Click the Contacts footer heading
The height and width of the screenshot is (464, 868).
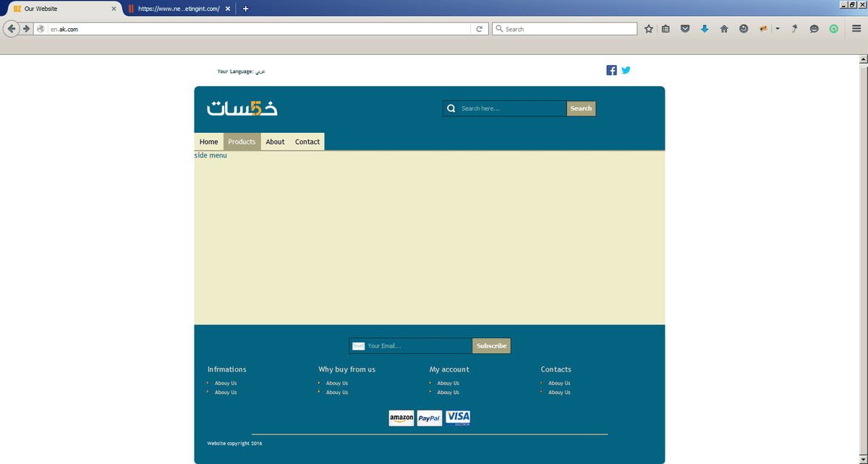pos(556,369)
